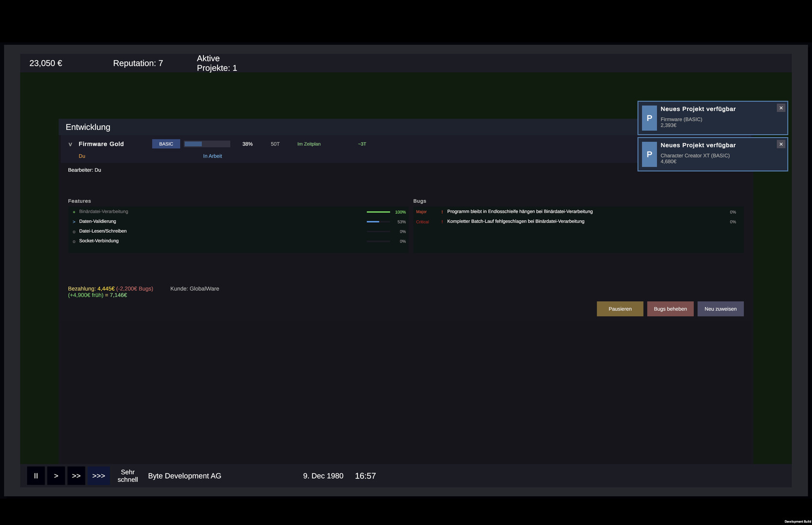Screen dimensions: 812x525
Task: Set game speed to very fast (triple arrow)
Action: pyautogui.click(x=99, y=476)
